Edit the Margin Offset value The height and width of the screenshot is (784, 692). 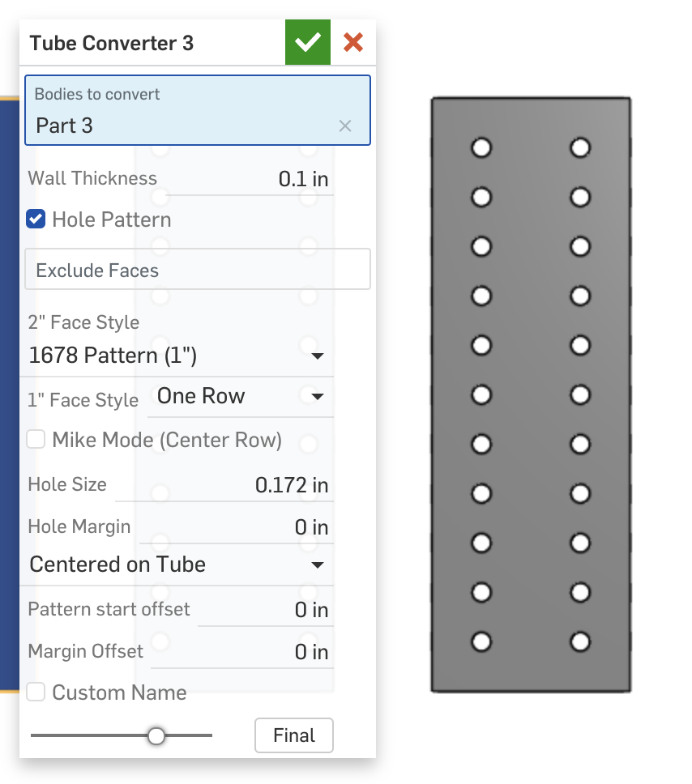click(242, 652)
